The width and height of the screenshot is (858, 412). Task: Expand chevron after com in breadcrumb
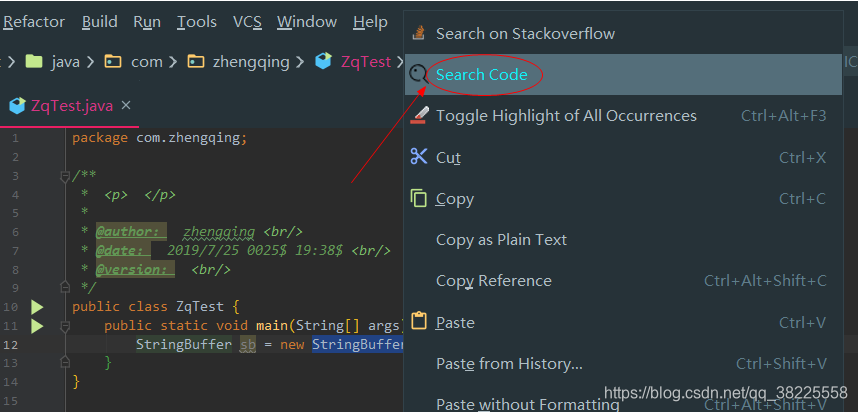click(173, 62)
